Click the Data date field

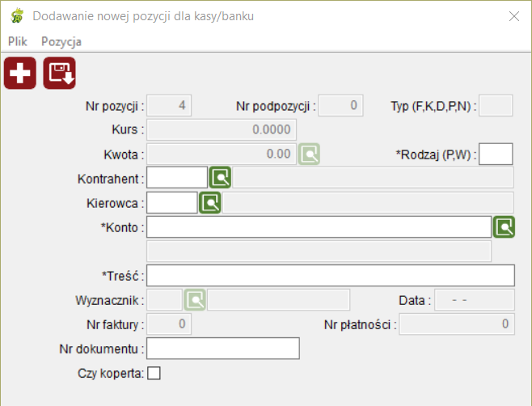pos(475,300)
